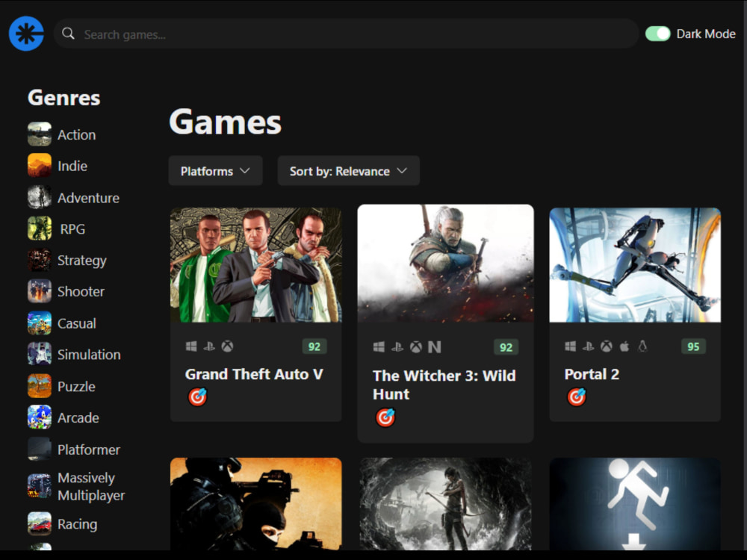Choose the Racing genre label
The image size is (747, 560).
point(77,524)
